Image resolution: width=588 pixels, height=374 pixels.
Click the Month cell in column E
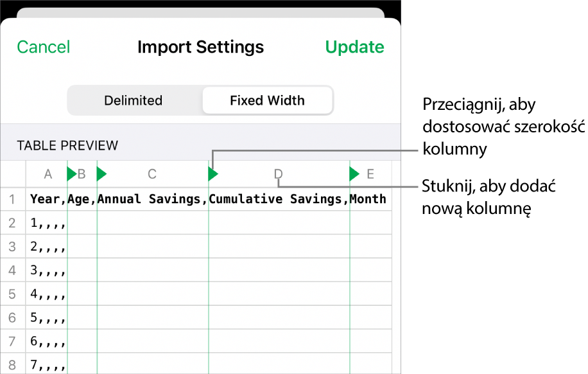click(x=368, y=199)
